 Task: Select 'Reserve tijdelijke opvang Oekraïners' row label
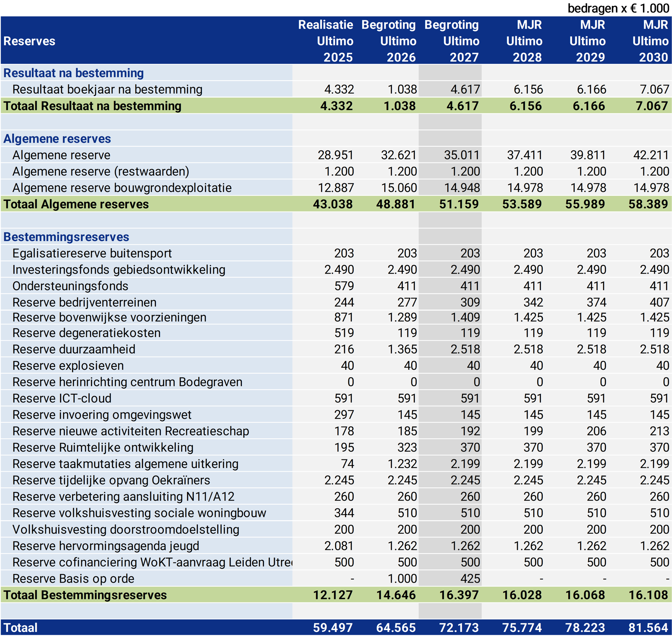(x=111, y=480)
